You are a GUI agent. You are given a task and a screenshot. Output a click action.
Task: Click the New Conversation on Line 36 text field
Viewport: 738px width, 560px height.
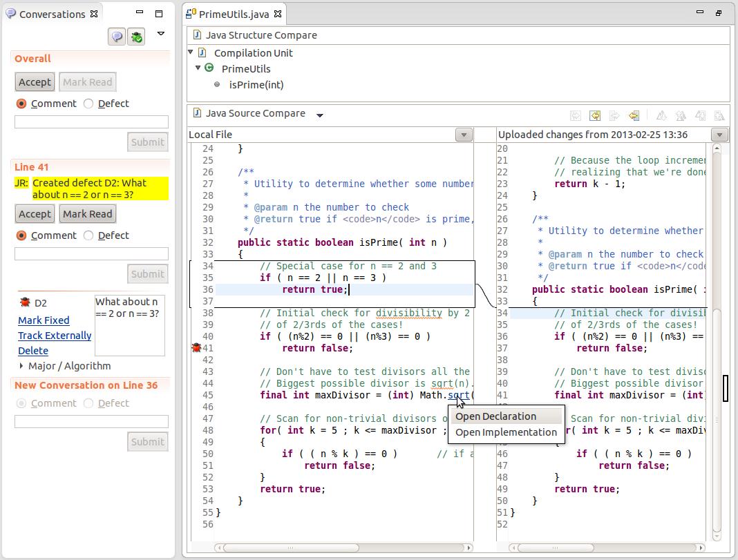click(91, 421)
